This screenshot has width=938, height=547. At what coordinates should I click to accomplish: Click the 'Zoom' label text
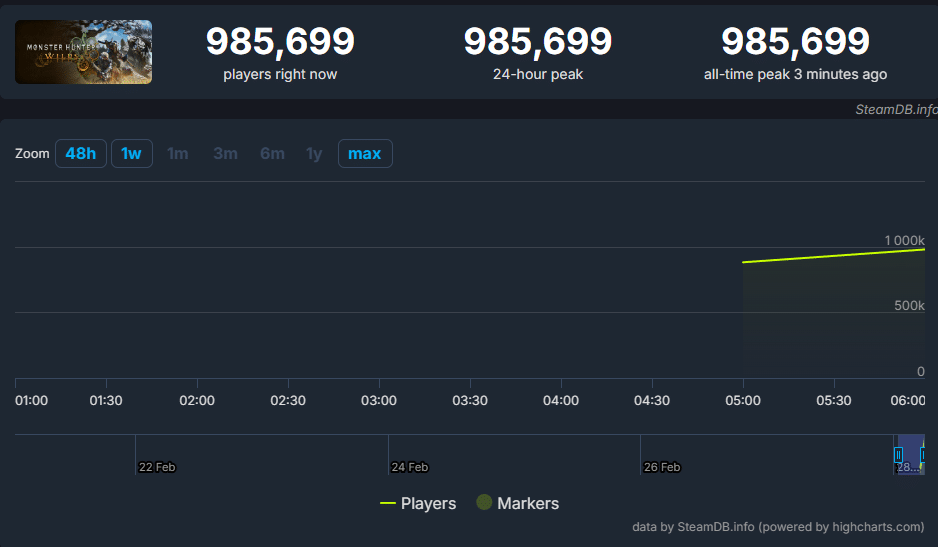click(32, 154)
